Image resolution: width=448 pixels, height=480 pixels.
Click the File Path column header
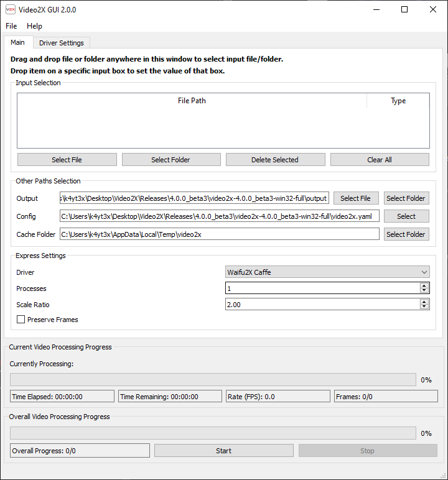pos(192,101)
